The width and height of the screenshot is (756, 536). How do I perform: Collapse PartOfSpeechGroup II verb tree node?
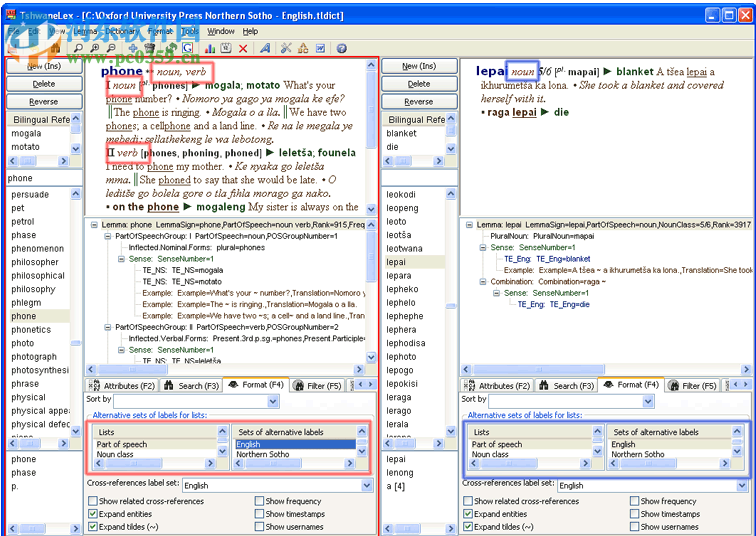tap(108, 327)
